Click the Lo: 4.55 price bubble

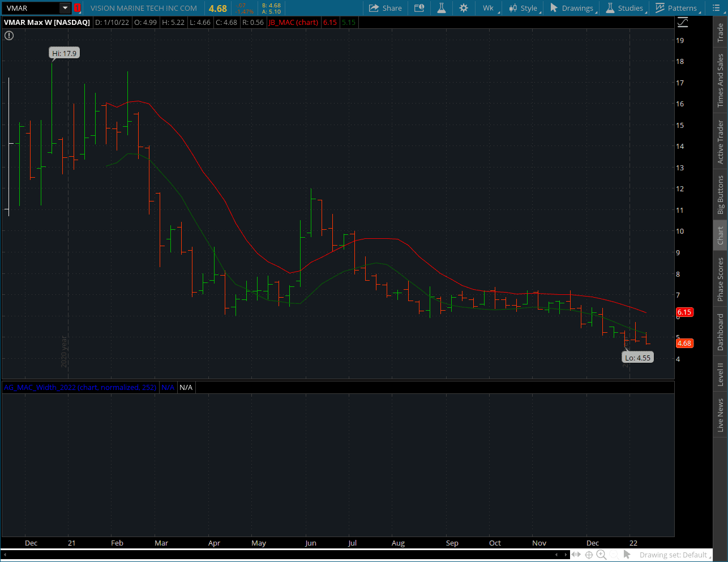pos(638,358)
